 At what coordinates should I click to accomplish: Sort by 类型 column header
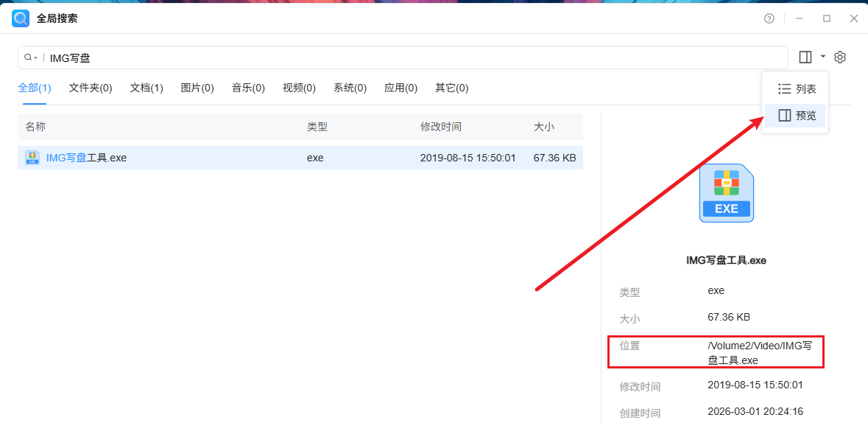pos(317,127)
